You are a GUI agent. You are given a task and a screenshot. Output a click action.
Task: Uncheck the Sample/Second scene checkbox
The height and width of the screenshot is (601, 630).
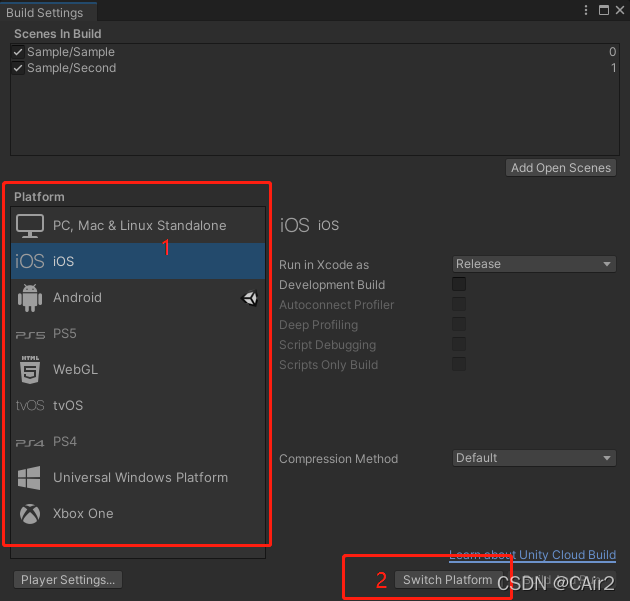point(18,68)
